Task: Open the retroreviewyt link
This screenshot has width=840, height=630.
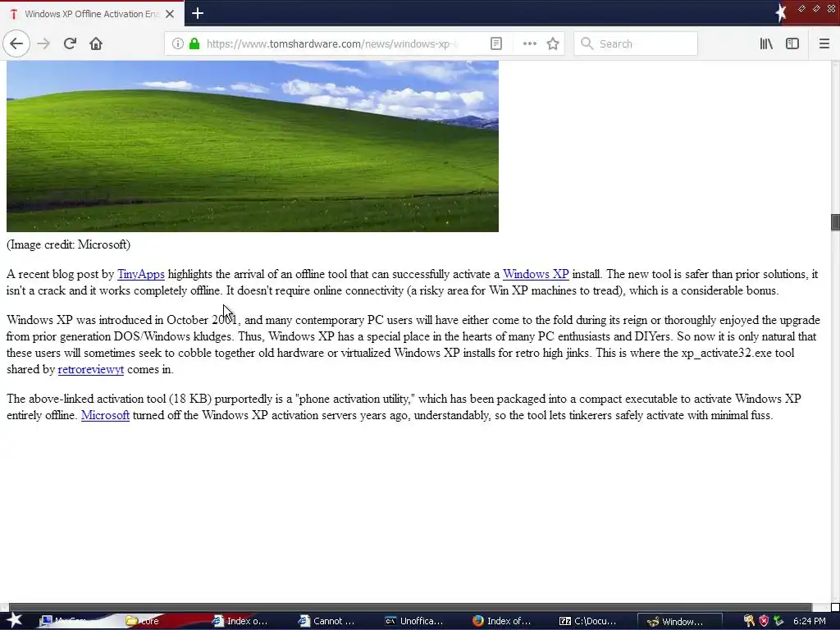Action: (x=90, y=370)
